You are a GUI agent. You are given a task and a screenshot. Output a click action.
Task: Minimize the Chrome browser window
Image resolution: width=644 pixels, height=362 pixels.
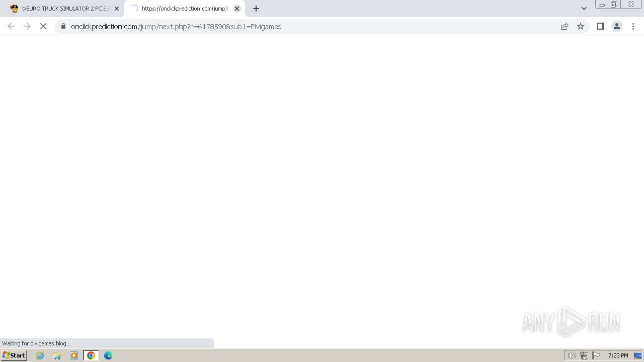point(602,5)
